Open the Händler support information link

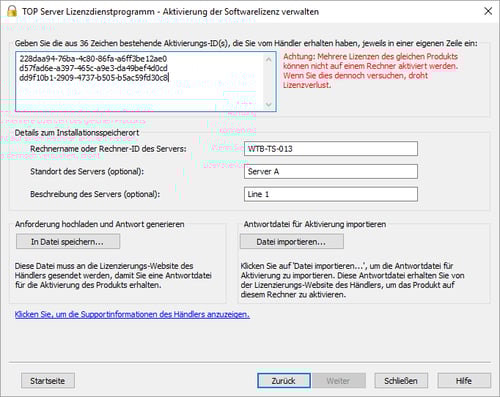[132, 314]
